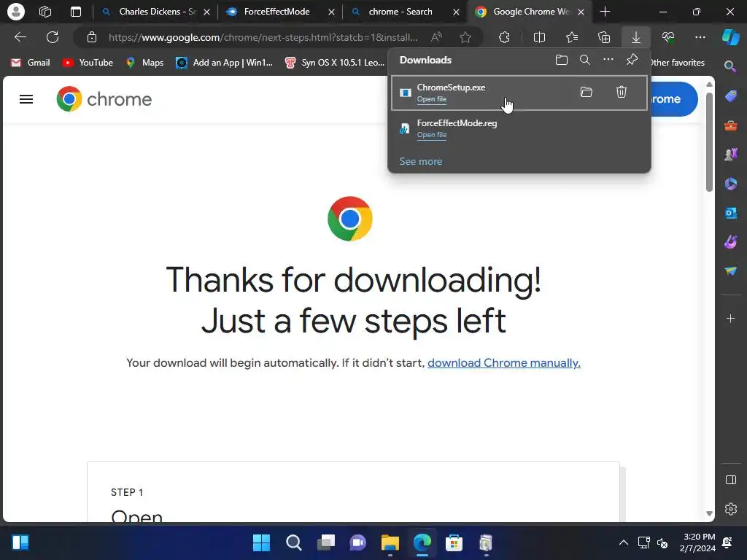This screenshot has height=560, width=747.
Task: Open the tab actions menu icon
Action: [76, 12]
